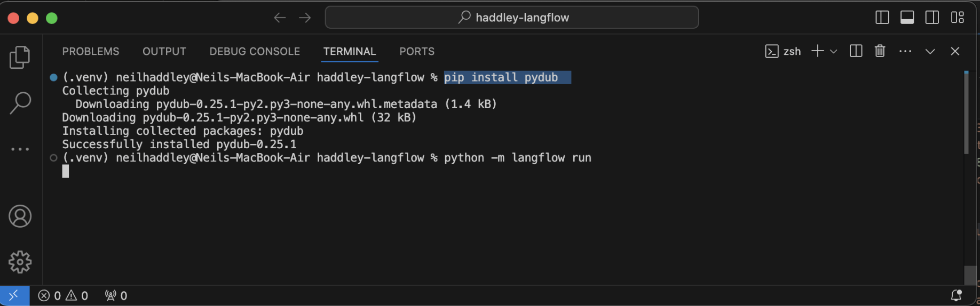The height and width of the screenshot is (306, 980).
Task: Open the Manage gear settings icon
Action: [x=20, y=262]
